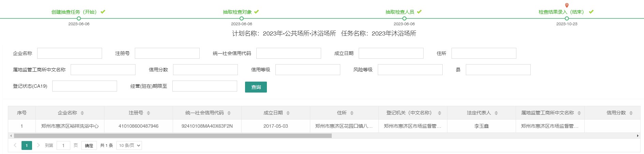Screen dimensions: 644x154
Task: Select page 1 in pagination
Action: click(x=27, y=145)
